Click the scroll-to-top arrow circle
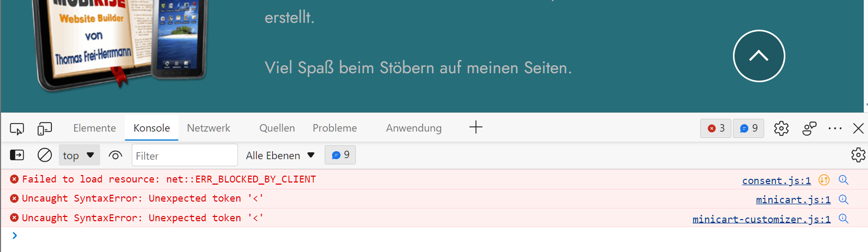Screen dimensions: 868x252 pyautogui.click(x=758, y=56)
